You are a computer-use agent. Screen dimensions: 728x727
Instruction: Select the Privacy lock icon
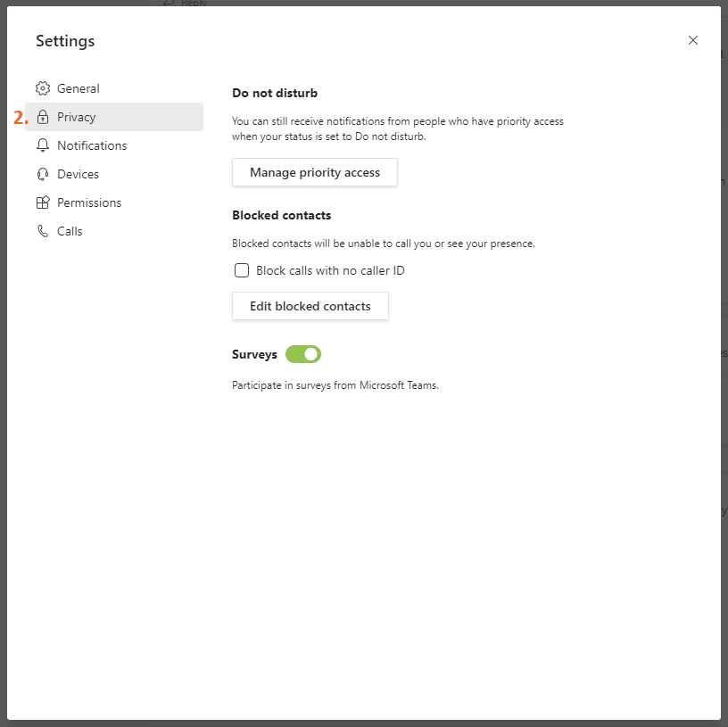pos(42,117)
